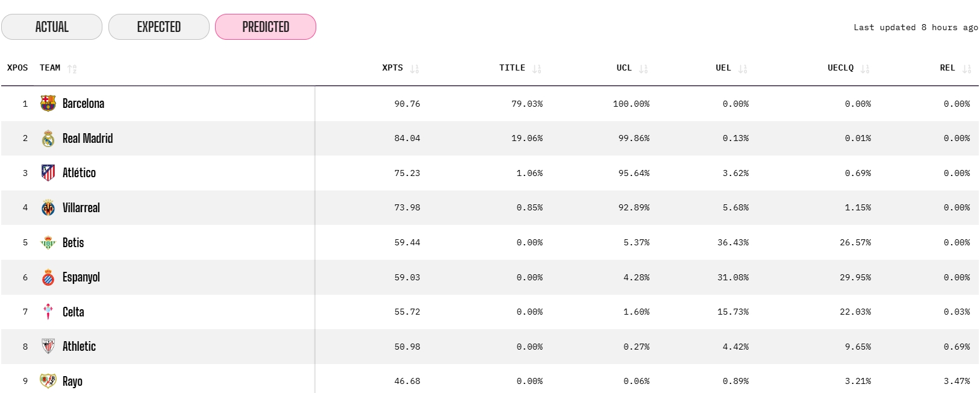Click the Athletic club crest icon
980x393 pixels.
tap(48, 347)
